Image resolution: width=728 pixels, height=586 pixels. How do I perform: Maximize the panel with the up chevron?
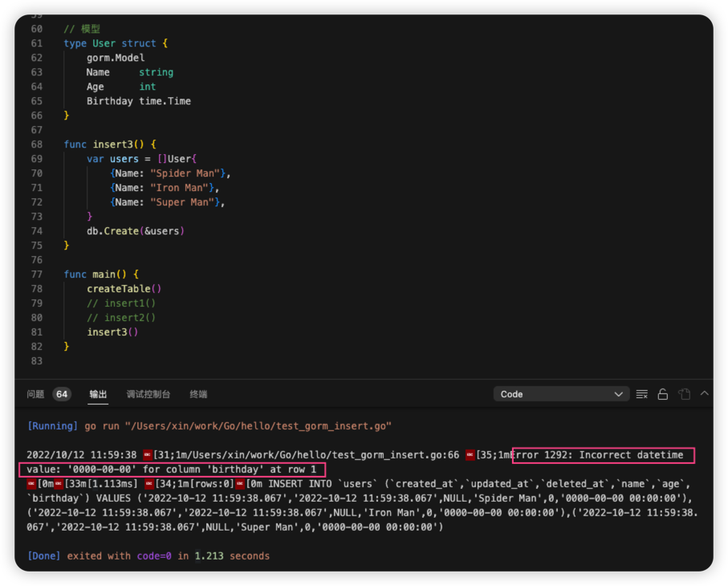tap(704, 393)
